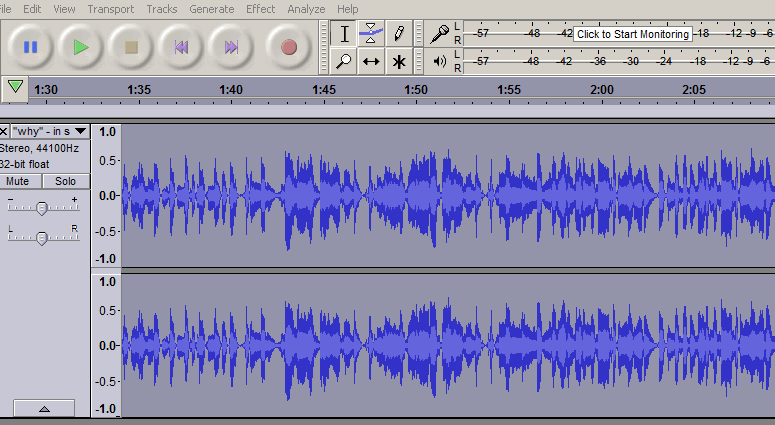Stop playback with the Stop button
Screen dimensions: 775x425
[131, 47]
